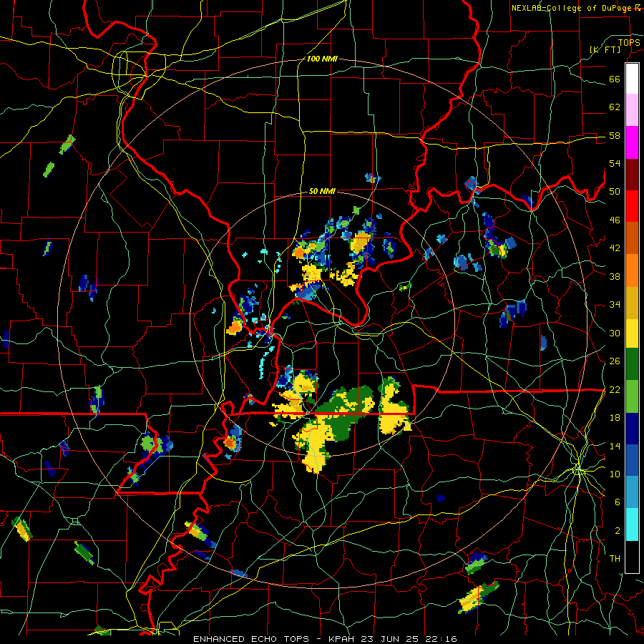Click the legend value 2

617,531
